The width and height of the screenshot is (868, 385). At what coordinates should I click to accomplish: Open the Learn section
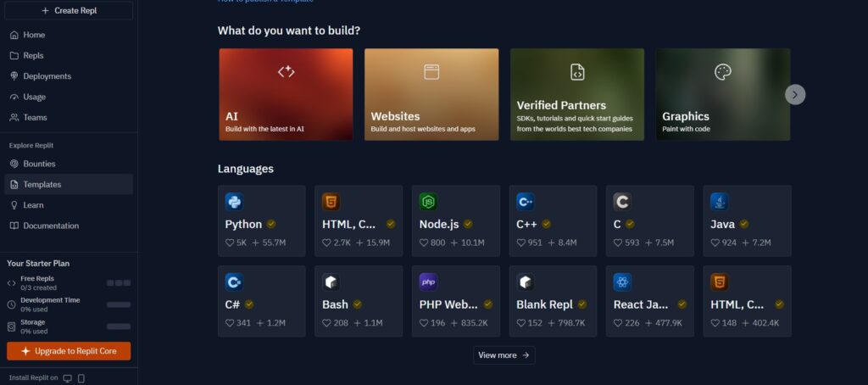(x=69, y=205)
